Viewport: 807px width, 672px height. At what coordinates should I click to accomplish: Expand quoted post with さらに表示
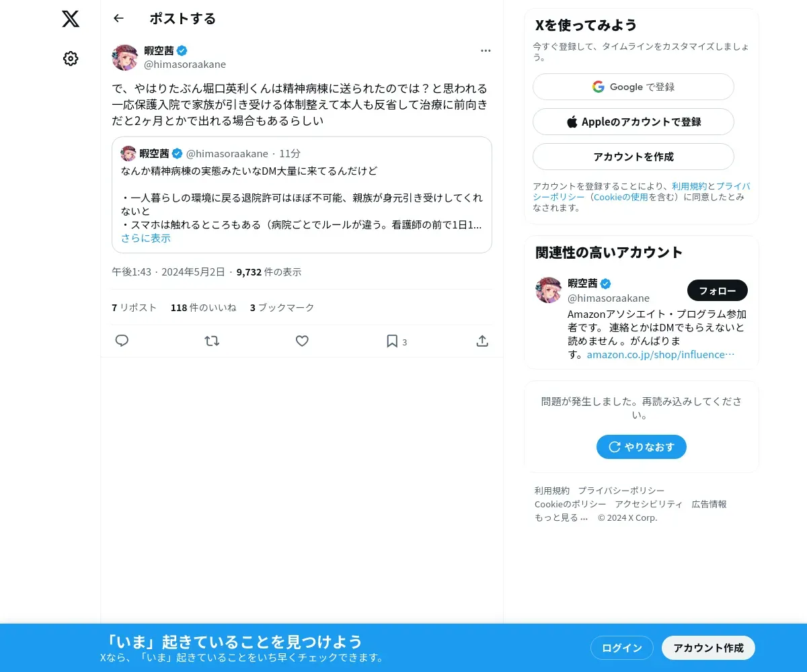[146, 238]
